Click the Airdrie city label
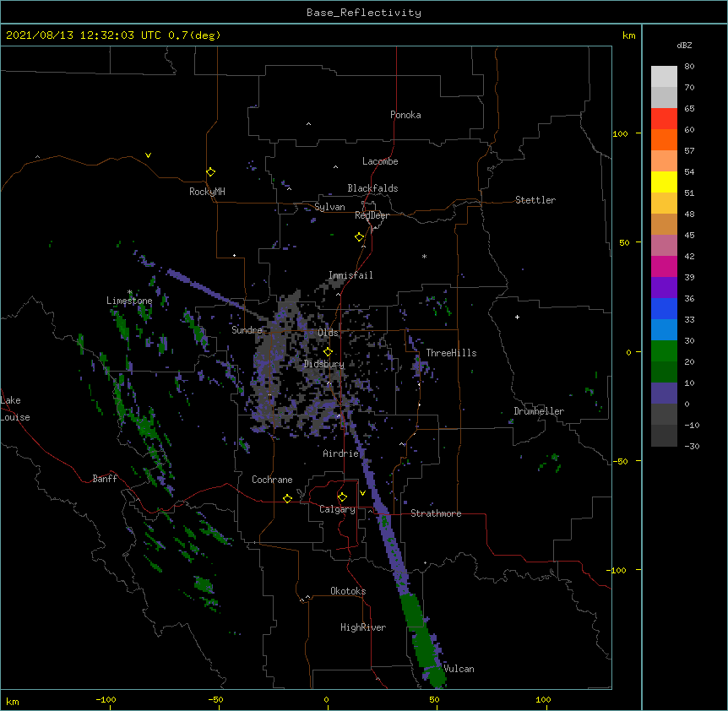The width and height of the screenshot is (728, 711). [341, 453]
